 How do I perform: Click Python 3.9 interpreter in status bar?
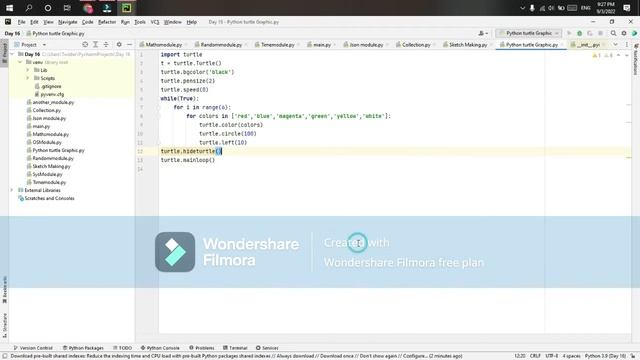click(x=605, y=356)
